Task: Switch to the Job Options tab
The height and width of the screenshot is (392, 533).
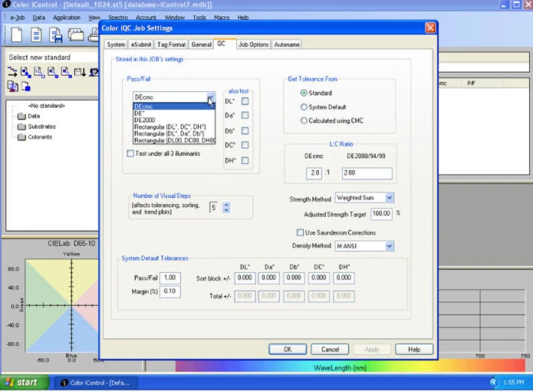Action: tap(253, 44)
